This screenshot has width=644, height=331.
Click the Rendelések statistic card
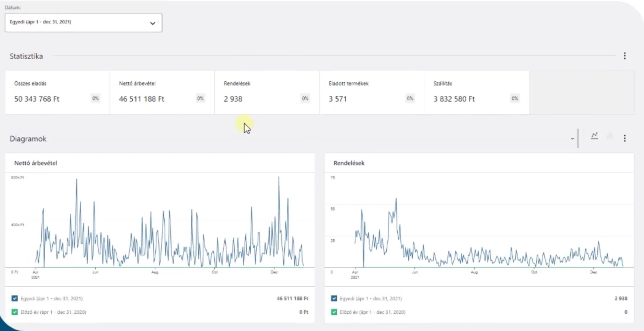click(267, 92)
